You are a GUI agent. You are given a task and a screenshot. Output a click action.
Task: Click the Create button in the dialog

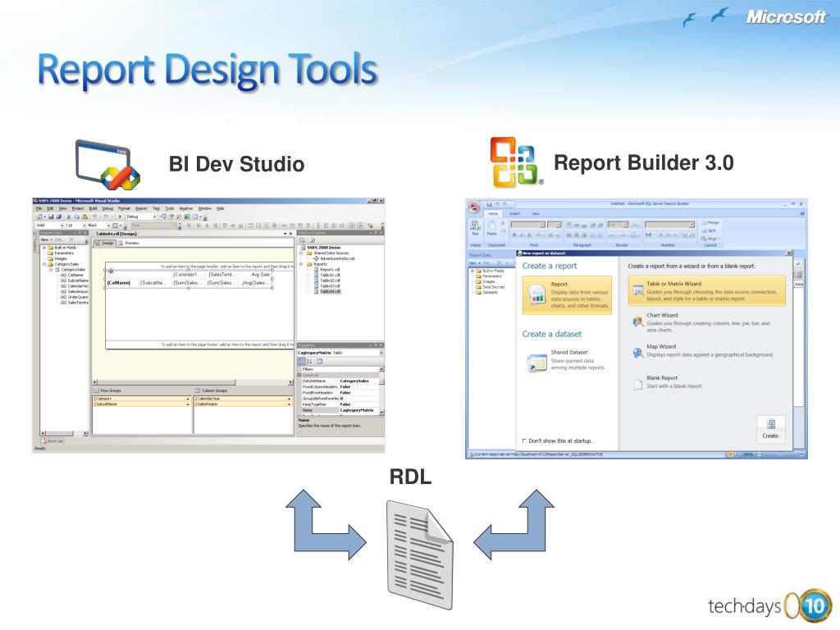pos(771,429)
